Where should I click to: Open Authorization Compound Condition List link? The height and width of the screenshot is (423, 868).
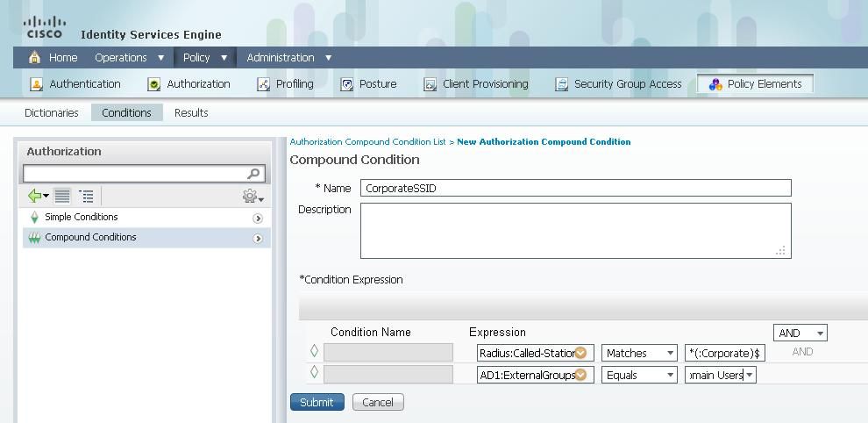pyautogui.click(x=368, y=142)
